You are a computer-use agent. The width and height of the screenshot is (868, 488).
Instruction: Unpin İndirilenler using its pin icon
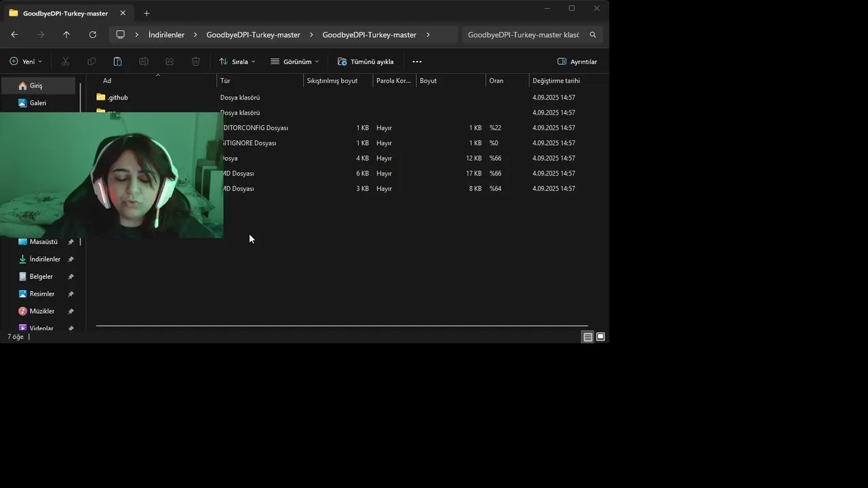pos(71,260)
